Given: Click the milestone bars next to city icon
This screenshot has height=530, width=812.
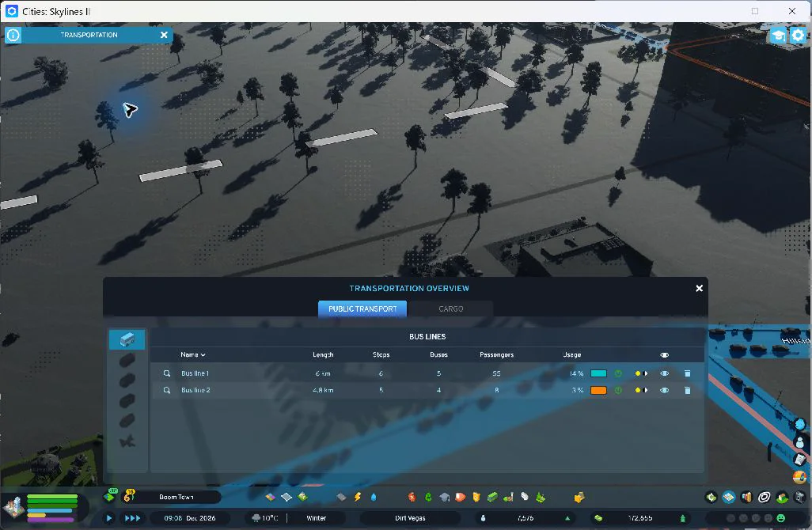Looking at the screenshot, I should [x=52, y=508].
